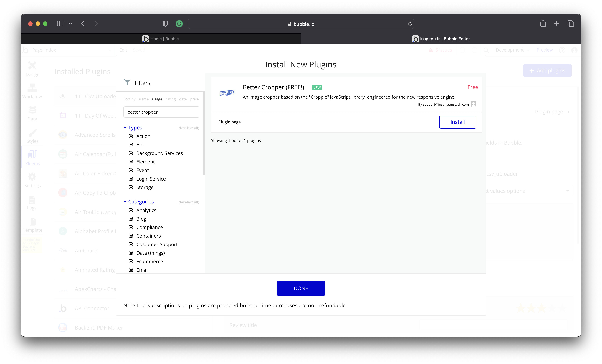Image resolution: width=602 pixels, height=364 pixels.
Task: Click the Grammarly extension icon
Action: (179, 24)
